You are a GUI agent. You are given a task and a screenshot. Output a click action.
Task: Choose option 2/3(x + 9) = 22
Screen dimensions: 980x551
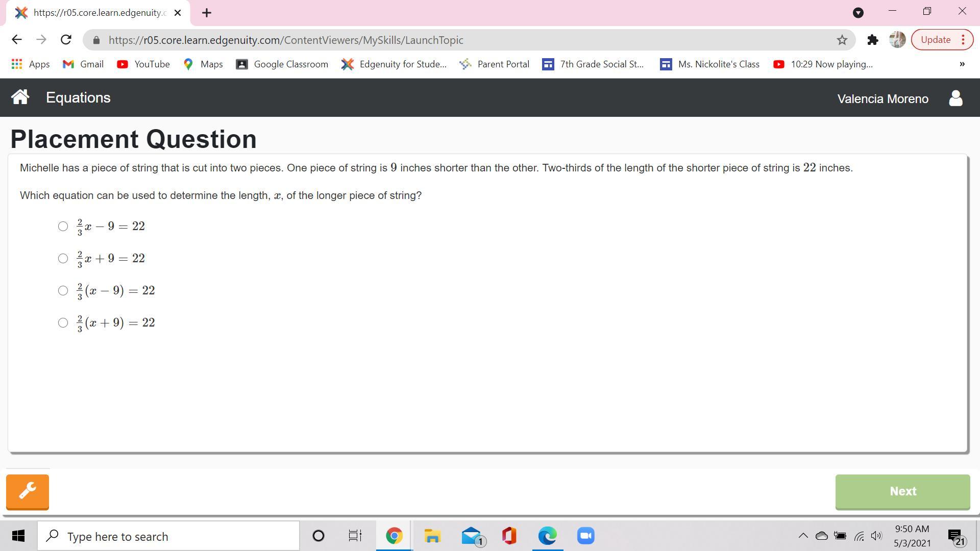tap(63, 322)
